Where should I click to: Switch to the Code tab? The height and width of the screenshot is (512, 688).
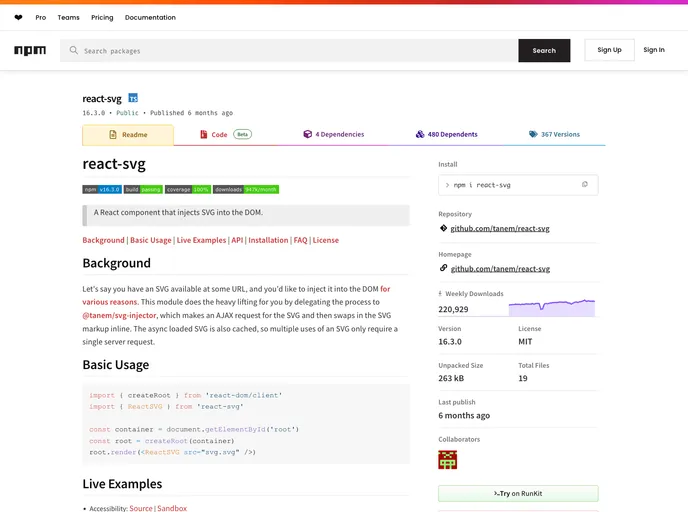click(226, 135)
